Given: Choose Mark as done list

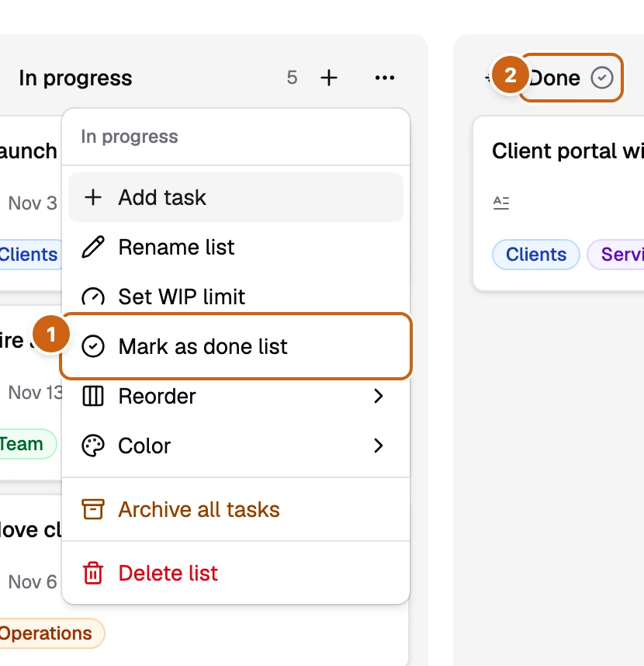Looking at the screenshot, I should (236, 346).
